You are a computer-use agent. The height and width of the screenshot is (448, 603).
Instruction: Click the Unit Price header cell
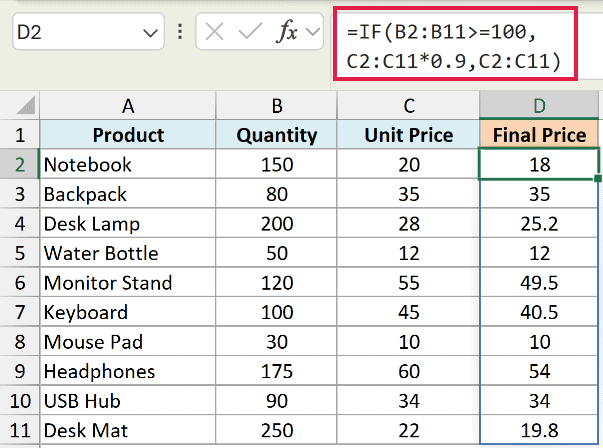pyautogui.click(x=408, y=134)
